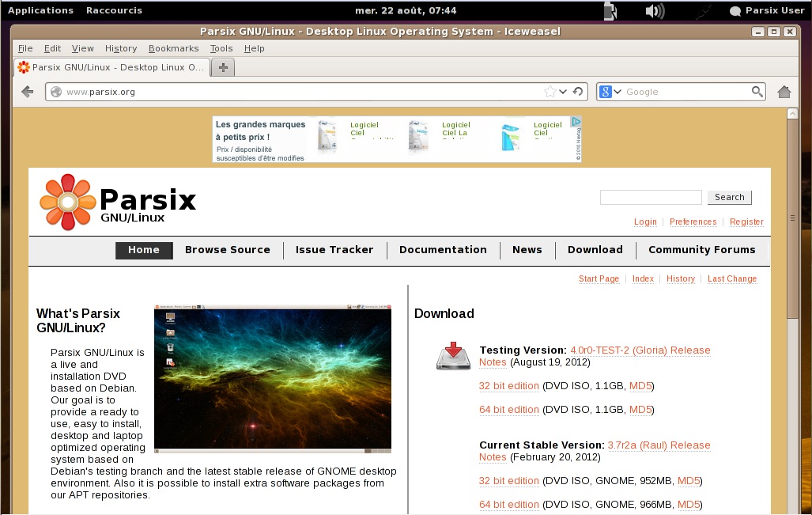Click the download drive icon
The image size is (812, 515).
click(x=453, y=355)
